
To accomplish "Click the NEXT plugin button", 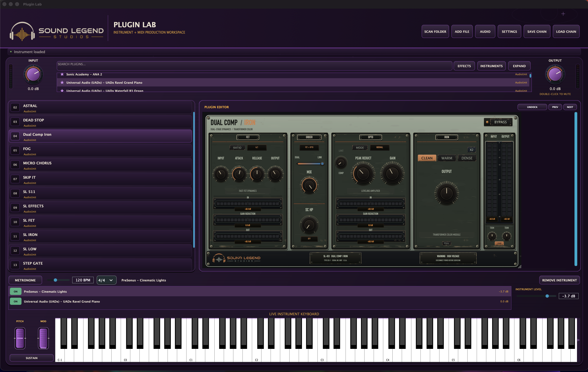I will click(x=570, y=107).
